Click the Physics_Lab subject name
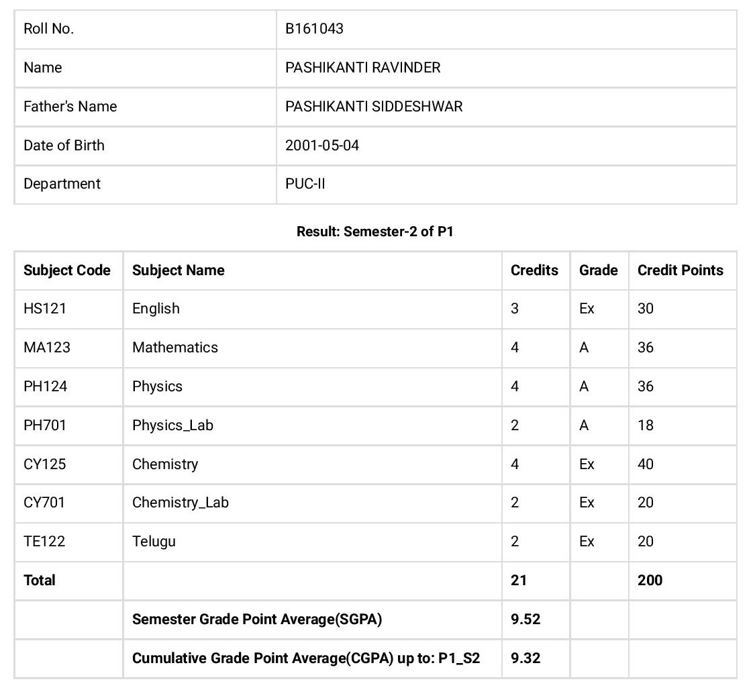749x700 pixels. click(x=172, y=426)
